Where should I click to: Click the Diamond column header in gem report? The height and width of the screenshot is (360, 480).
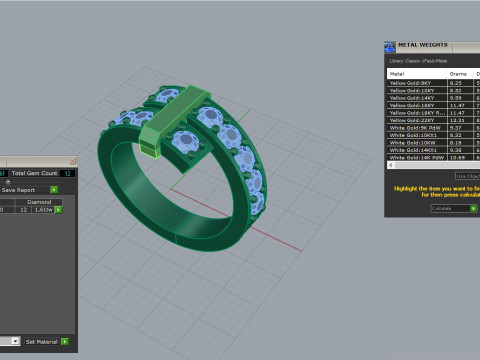tap(39, 202)
